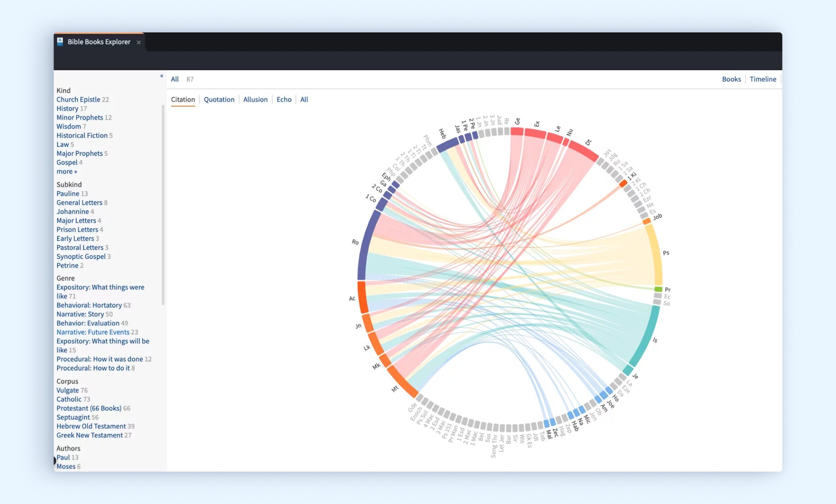
Task: Open the Books view
Action: (x=731, y=79)
